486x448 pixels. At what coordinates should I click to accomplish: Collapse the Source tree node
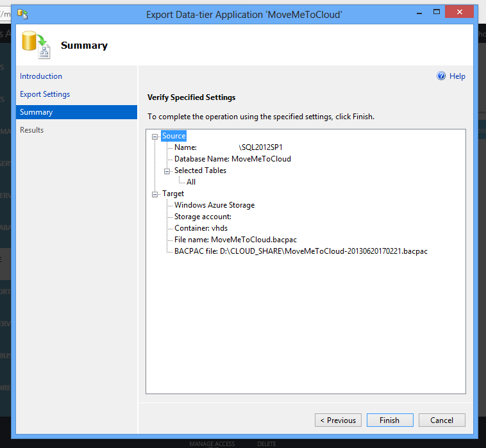click(x=155, y=137)
